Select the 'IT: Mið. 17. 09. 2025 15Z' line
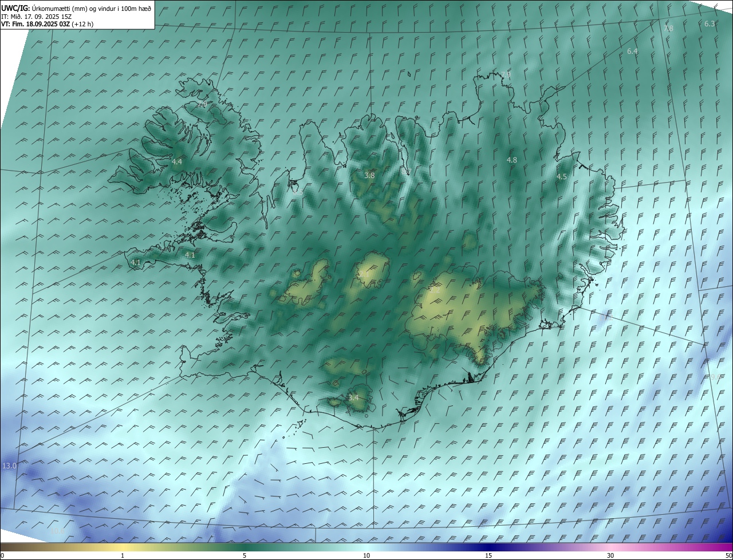The width and height of the screenshot is (733, 560). click(x=37, y=17)
